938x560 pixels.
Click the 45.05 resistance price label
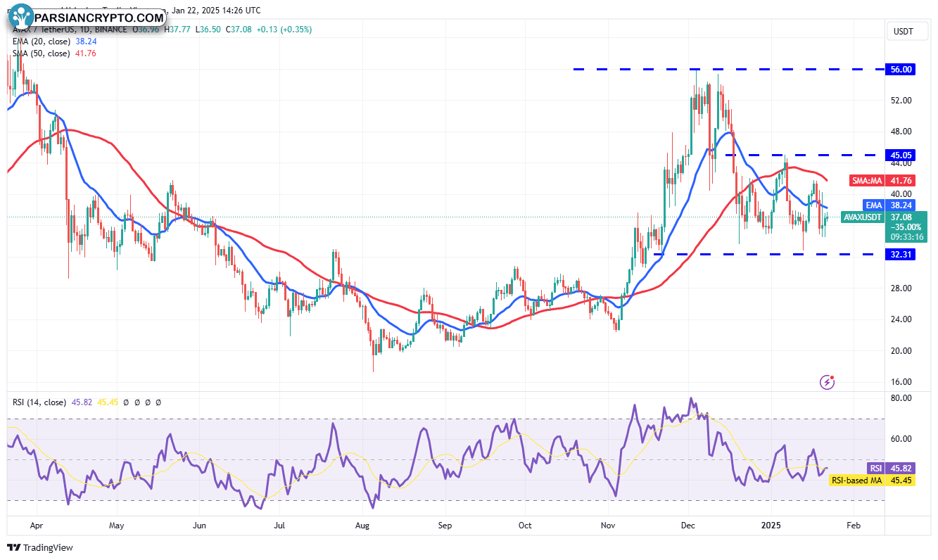point(901,155)
